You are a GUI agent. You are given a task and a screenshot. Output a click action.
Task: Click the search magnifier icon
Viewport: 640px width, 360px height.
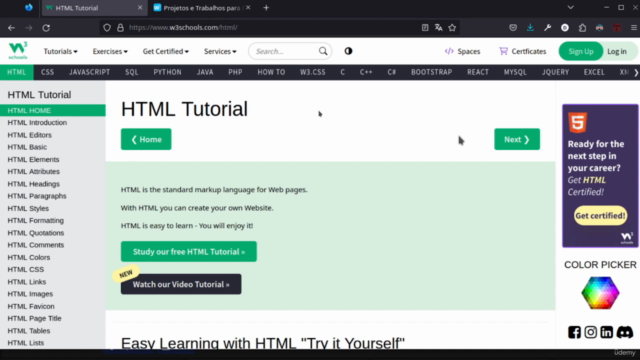pos(323,51)
